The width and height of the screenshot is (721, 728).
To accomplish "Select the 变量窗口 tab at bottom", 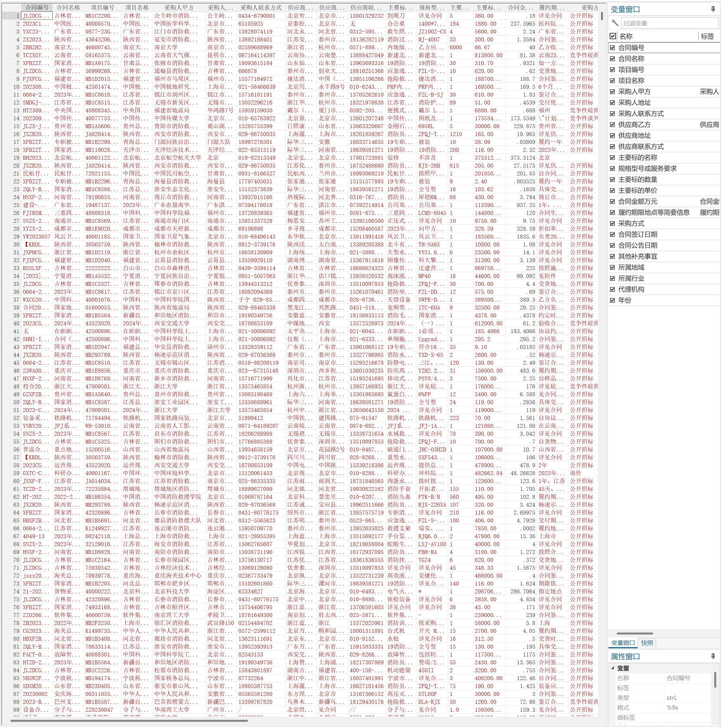I will (623, 643).
